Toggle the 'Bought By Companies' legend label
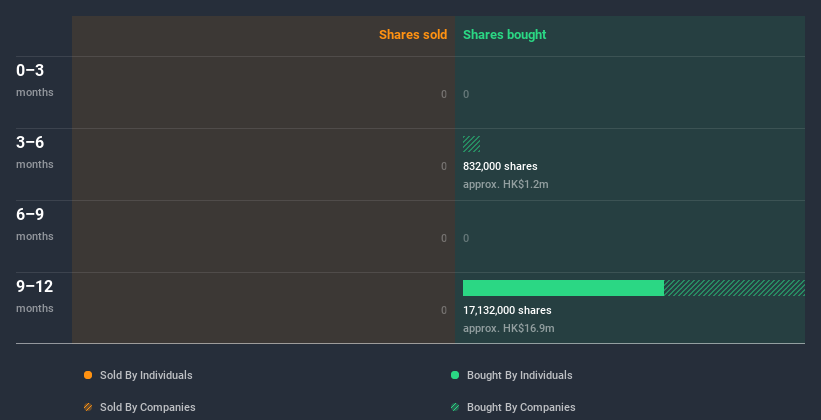The height and width of the screenshot is (420, 821). [521, 407]
